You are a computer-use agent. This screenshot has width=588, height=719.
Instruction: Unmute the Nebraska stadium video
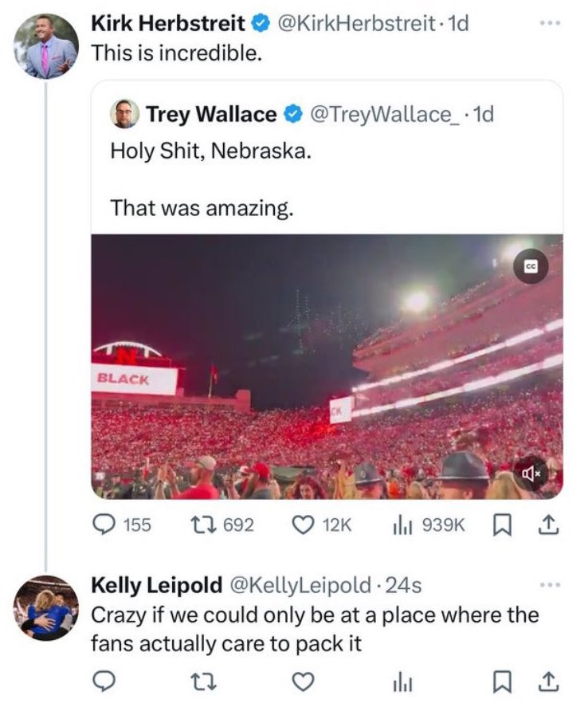point(531,476)
